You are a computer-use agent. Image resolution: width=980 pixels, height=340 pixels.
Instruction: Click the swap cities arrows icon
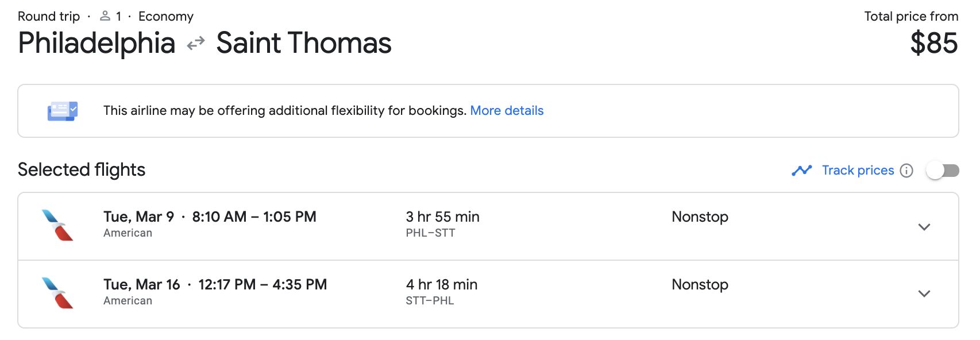pyautogui.click(x=195, y=43)
